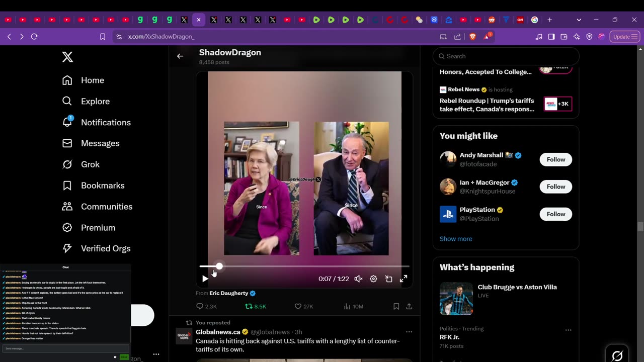Bookmark the Eric Daugherty video post

coord(396,306)
